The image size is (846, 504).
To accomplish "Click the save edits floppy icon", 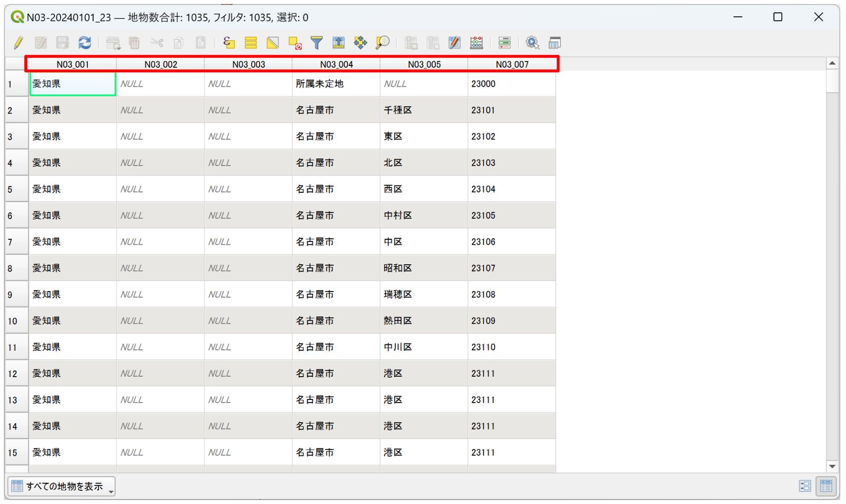I will (x=62, y=43).
